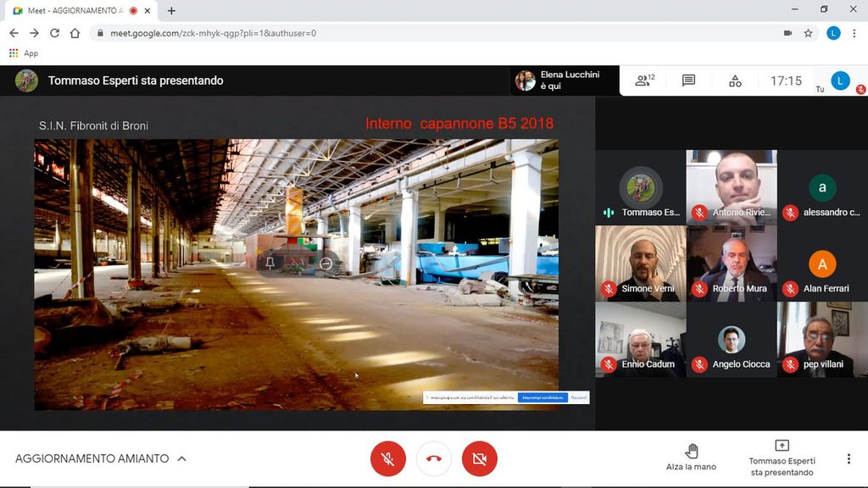Screen dimensions: 868x488
Task: Open the activities shapes icon
Action: [735, 80]
